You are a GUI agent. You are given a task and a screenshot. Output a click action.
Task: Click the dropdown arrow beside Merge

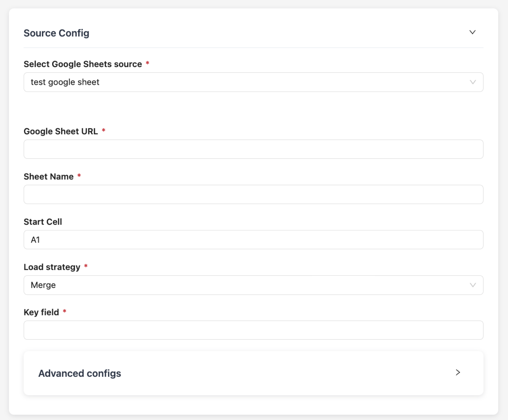pos(472,285)
